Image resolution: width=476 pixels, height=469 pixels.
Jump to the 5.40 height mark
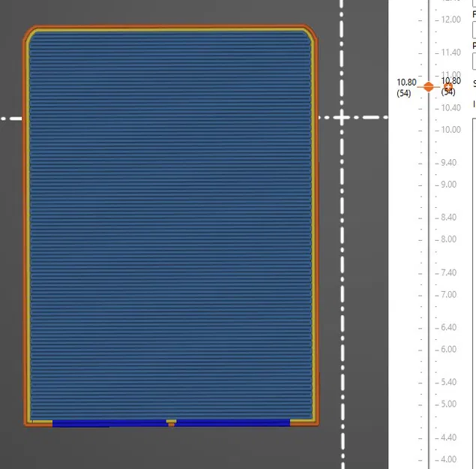(448, 383)
